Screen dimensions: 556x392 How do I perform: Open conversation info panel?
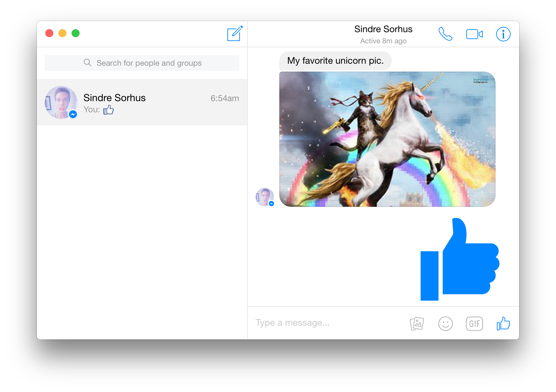pos(503,34)
